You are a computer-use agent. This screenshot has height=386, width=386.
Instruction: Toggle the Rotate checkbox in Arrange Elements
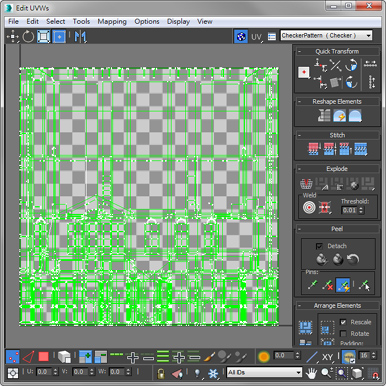click(343, 334)
